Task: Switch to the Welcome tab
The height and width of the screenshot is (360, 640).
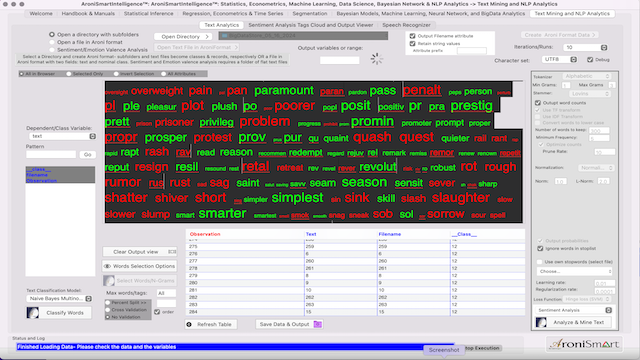Action: (41, 13)
